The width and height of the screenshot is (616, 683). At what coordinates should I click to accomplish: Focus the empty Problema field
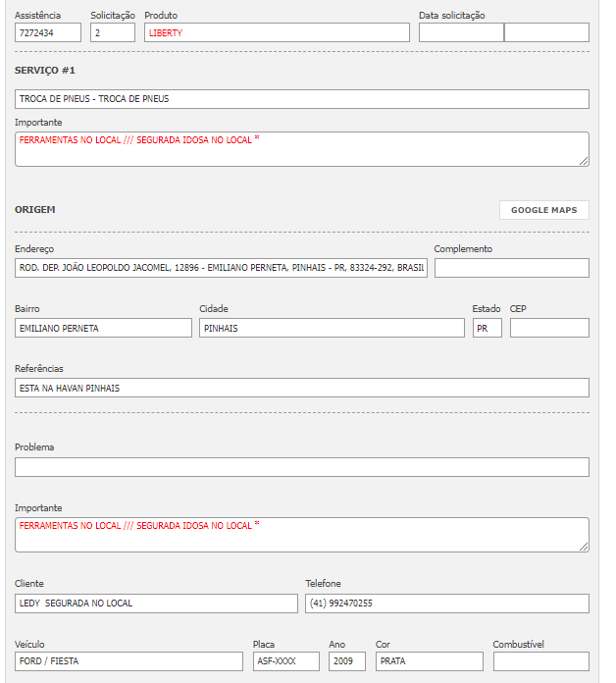(x=302, y=467)
